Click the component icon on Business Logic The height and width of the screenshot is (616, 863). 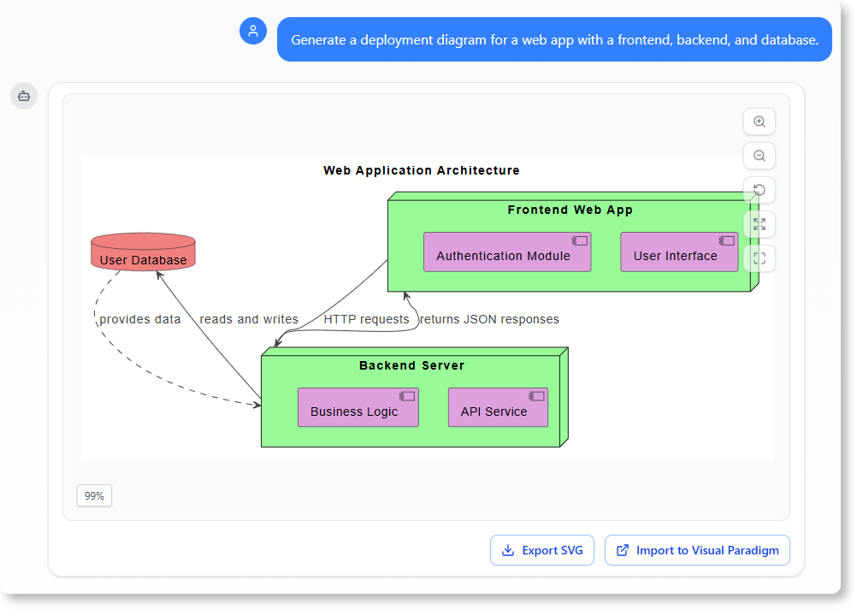[407, 396]
